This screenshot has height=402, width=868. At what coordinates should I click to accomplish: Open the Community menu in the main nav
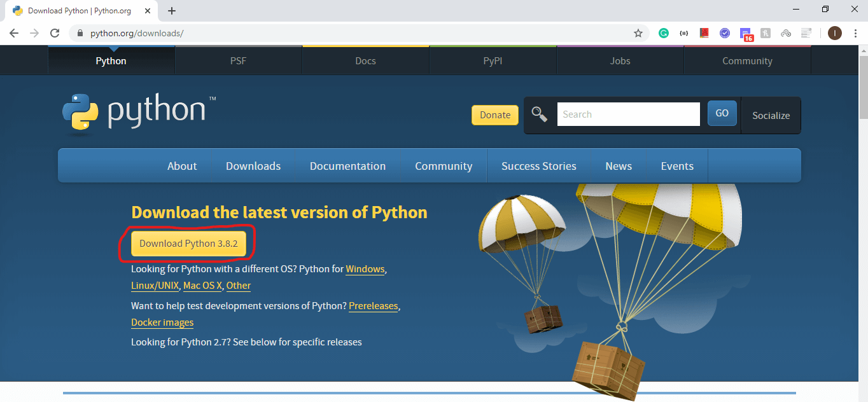pyautogui.click(x=444, y=166)
